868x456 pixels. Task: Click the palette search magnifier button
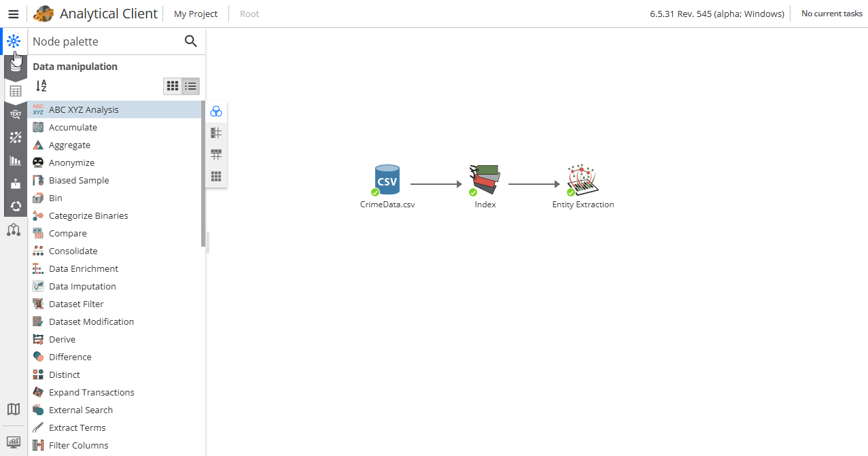click(191, 41)
